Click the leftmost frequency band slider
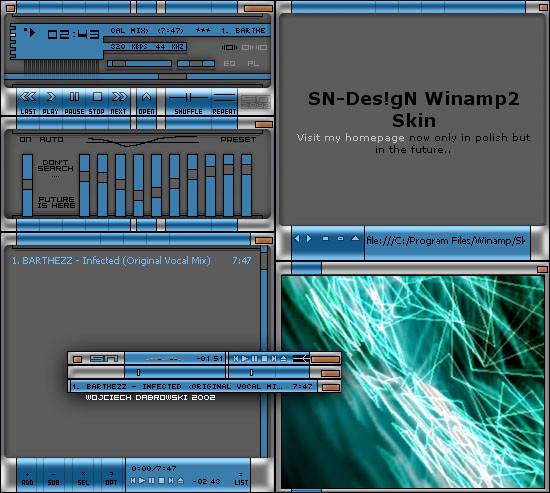Screen dimensions: 550x493 85,185
